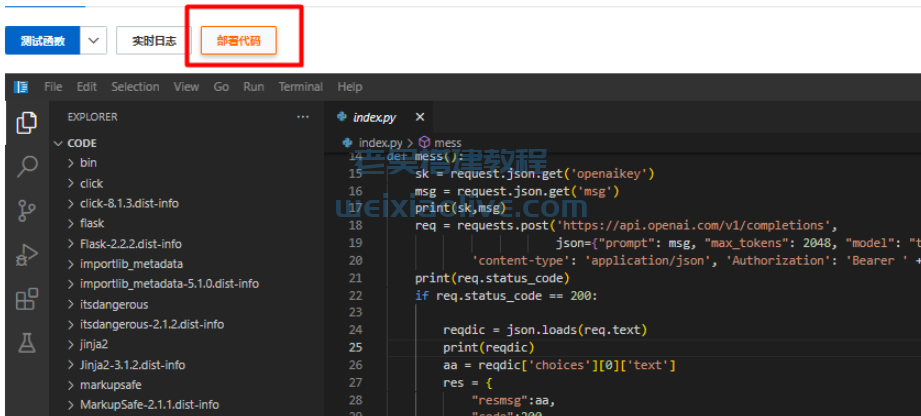Open the Explorer view in activity bar
Image resolution: width=921 pixels, height=416 pixels.
click(27, 124)
